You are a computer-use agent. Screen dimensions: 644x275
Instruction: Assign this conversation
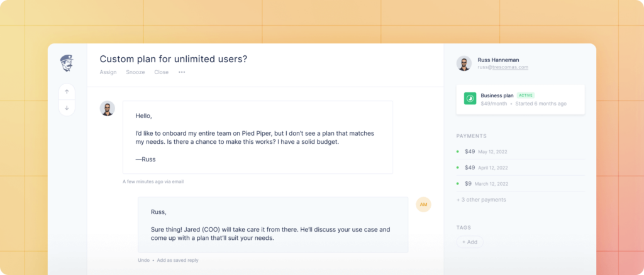click(108, 72)
